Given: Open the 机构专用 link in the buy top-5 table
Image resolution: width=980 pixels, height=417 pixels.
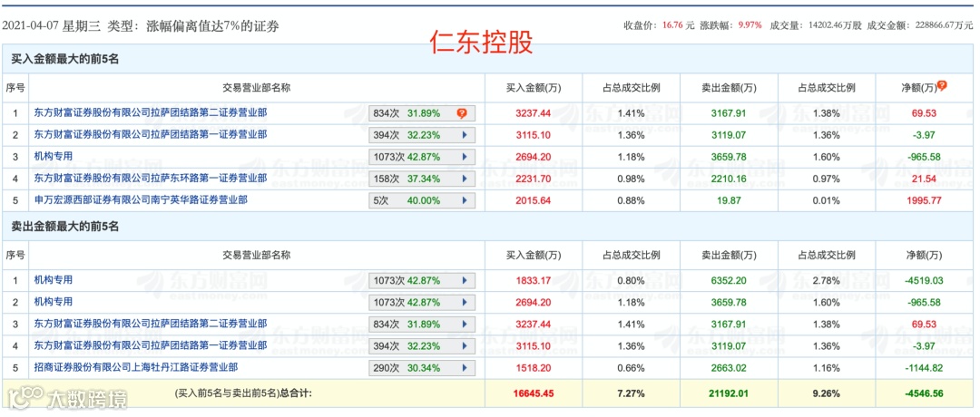Looking at the screenshot, I should click(x=54, y=156).
